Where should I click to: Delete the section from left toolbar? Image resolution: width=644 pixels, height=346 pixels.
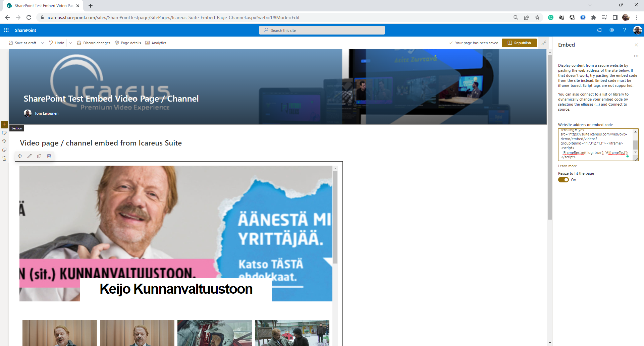(x=4, y=159)
